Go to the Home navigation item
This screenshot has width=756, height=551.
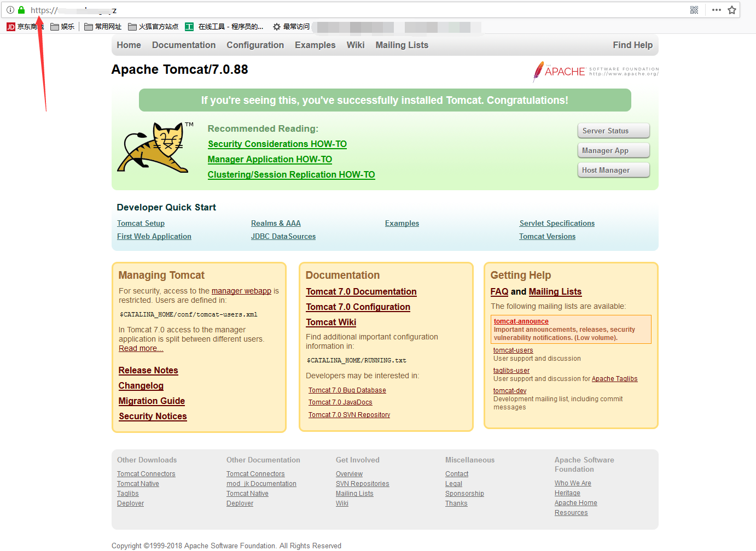129,45
